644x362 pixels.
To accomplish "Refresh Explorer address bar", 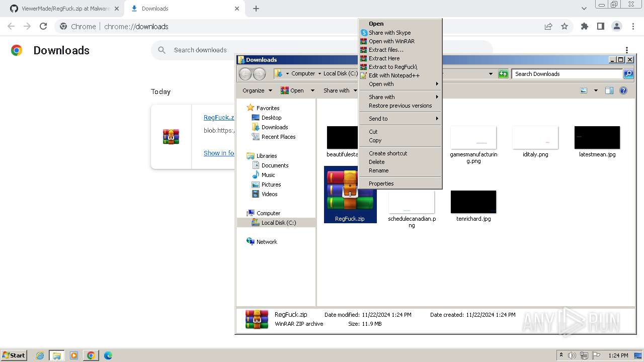I will point(503,74).
